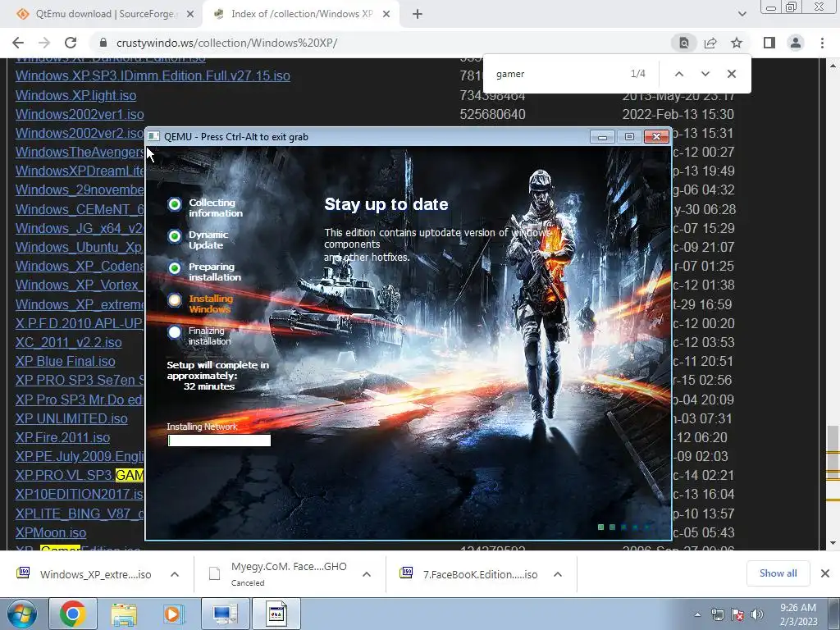The image size is (840, 630).
Task: Click Preparing installation step indicator
Action: click(175, 268)
